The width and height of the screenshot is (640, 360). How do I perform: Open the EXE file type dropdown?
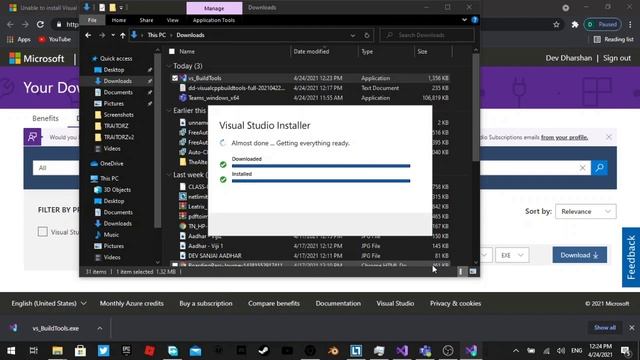pos(512,255)
